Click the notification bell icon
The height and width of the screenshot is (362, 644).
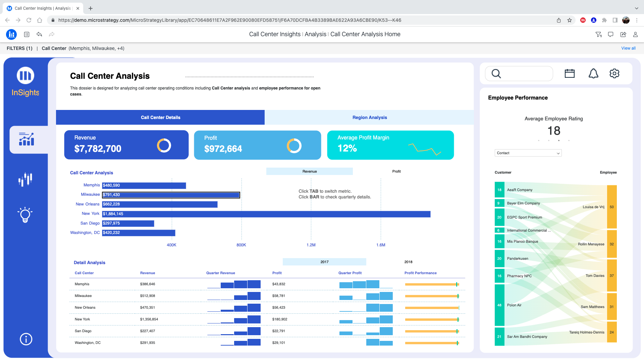593,73
